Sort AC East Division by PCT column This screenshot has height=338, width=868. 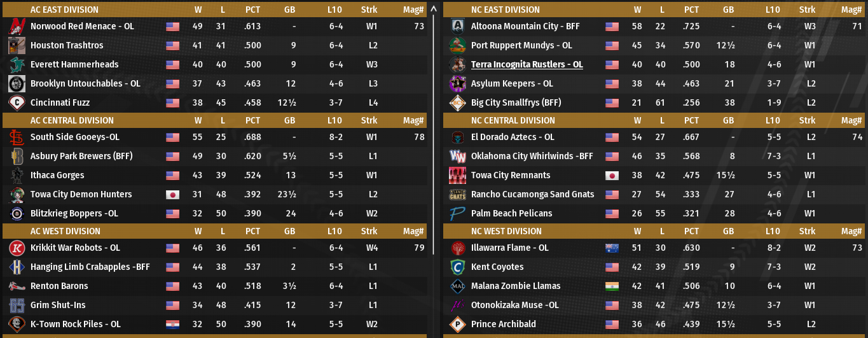pyautogui.click(x=252, y=10)
